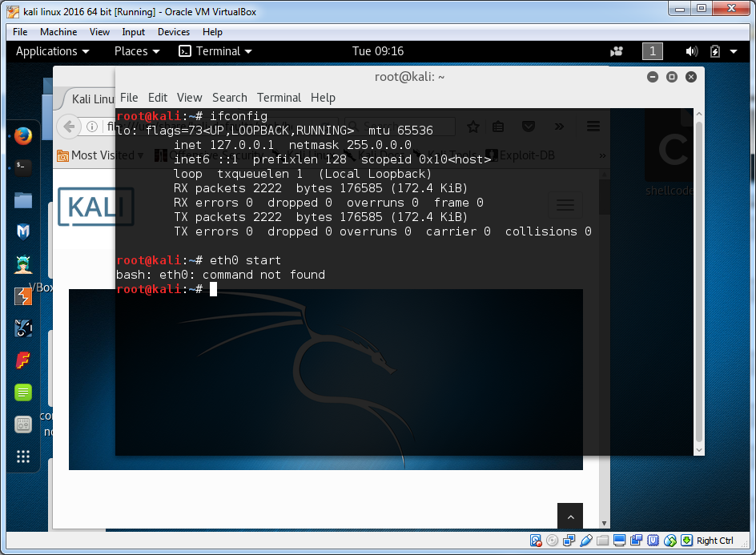
Task: Open the clock showing Tue 09:16
Action: (377, 51)
